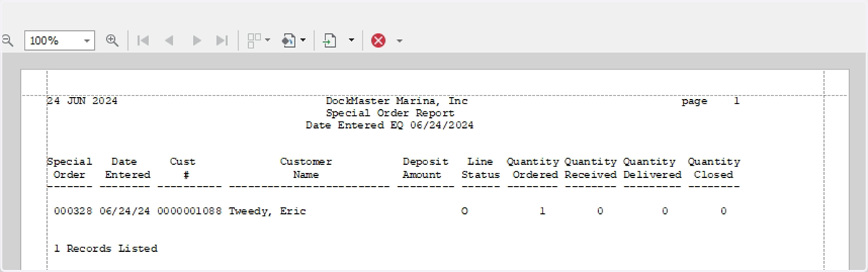
Task: Open the 100% zoom level combo box
Action: 59,41
